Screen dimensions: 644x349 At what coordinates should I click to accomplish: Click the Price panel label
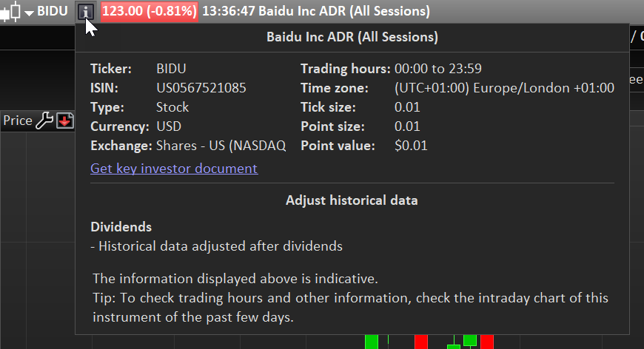click(x=18, y=121)
